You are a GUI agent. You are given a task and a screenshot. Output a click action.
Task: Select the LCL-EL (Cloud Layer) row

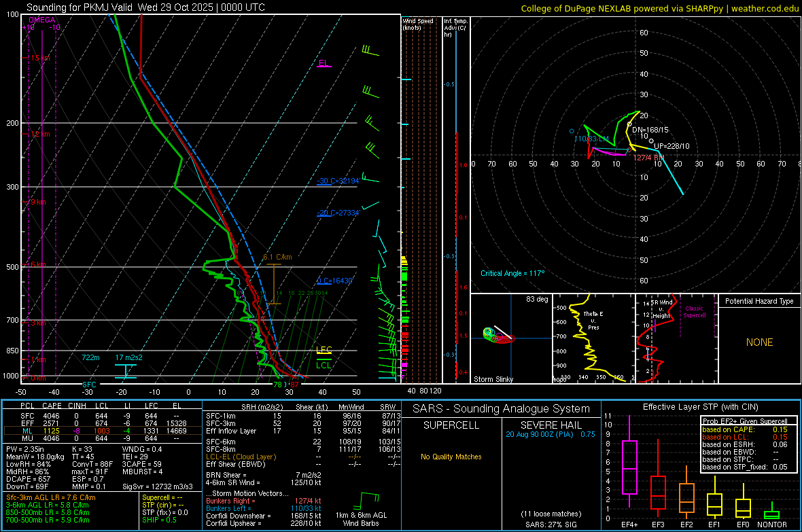(x=303, y=457)
